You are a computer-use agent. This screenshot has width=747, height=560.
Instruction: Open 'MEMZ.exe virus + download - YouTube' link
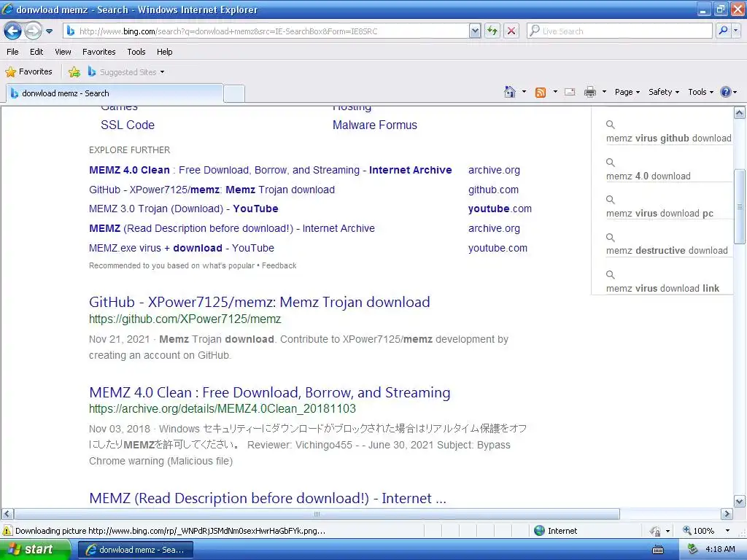tap(182, 248)
